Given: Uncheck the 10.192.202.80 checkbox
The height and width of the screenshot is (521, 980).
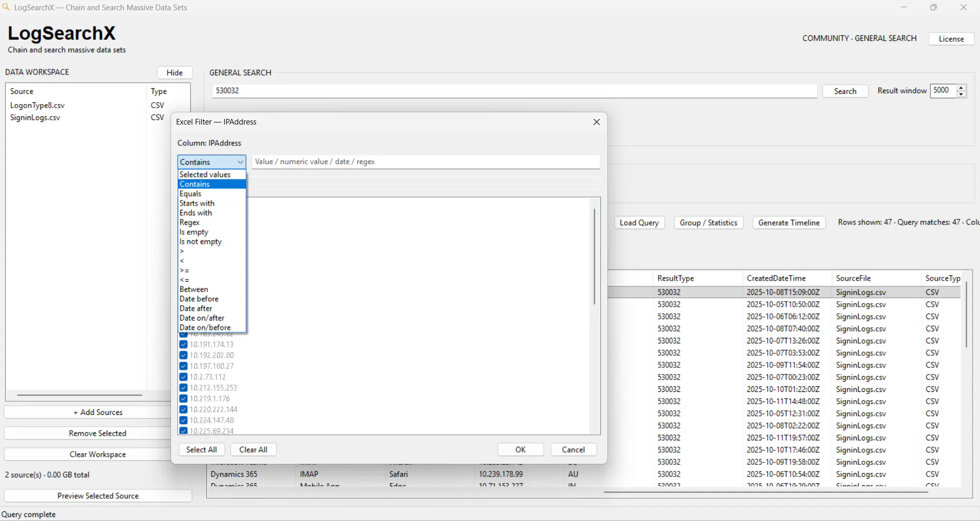Looking at the screenshot, I should [183, 355].
